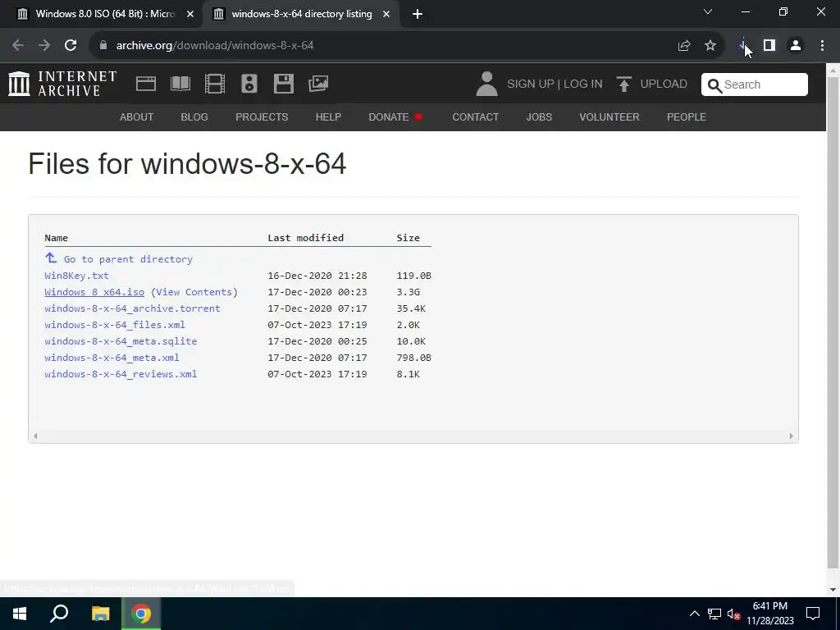840x630 pixels.
Task: Open a new browser tab
Action: (x=418, y=15)
